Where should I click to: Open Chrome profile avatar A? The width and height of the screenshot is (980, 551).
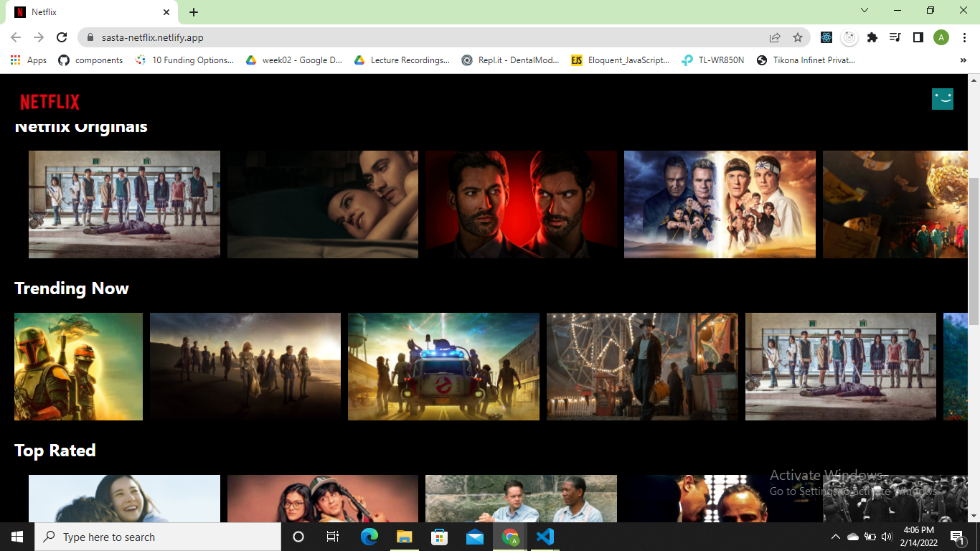pos(941,37)
